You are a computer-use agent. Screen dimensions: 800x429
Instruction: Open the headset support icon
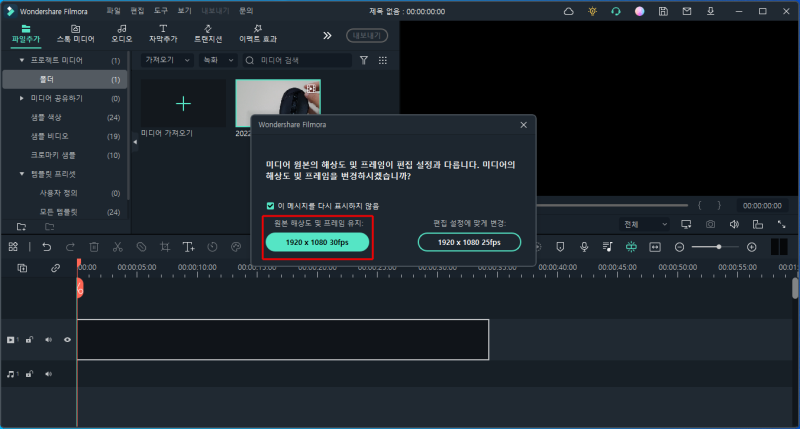click(x=616, y=11)
